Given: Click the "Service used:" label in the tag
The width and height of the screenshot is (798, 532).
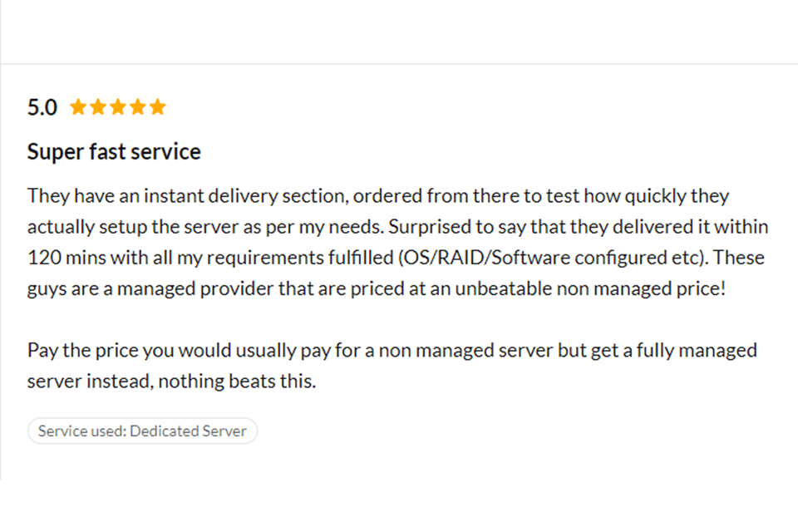Looking at the screenshot, I should tap(81, 431).
